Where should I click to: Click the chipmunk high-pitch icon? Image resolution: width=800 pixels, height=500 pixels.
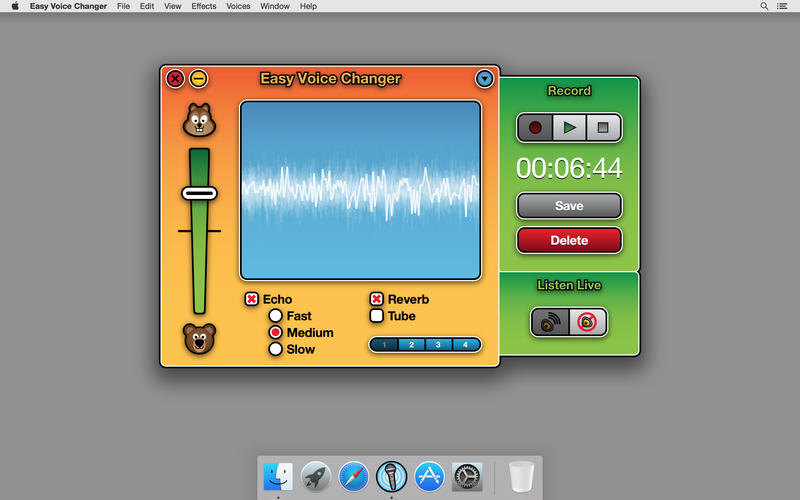point(199,121)
